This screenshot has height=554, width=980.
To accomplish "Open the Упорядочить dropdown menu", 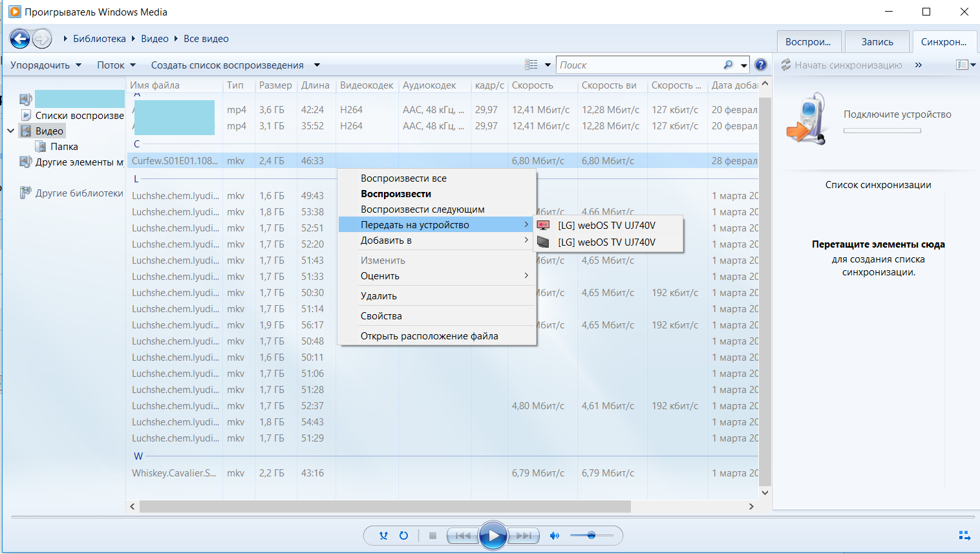I will [x=45, y=65].
